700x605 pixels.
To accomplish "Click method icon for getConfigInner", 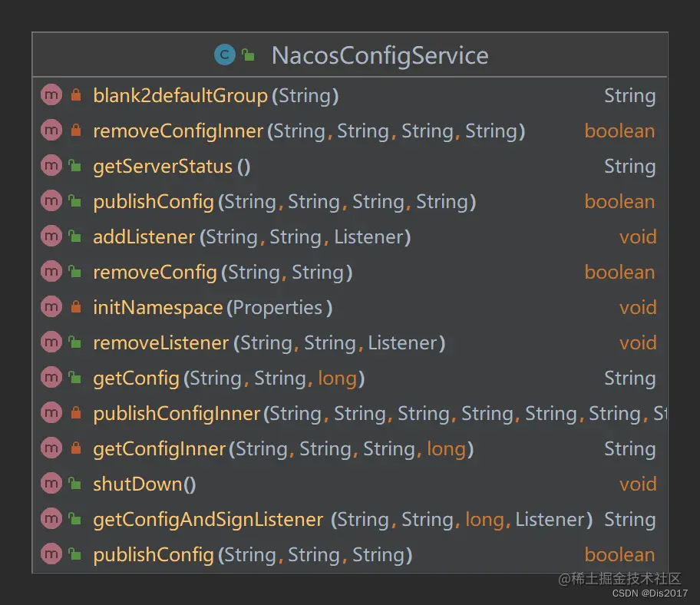I will (x=51, y=448).
